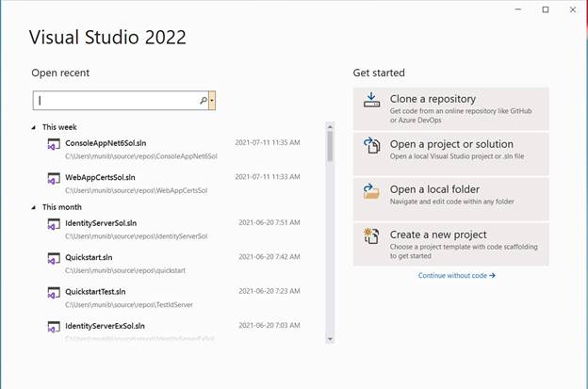Viewport: 588px width, 389px height.
Task: Click the path ending in TestIdServer
Action: coord(129,304)
